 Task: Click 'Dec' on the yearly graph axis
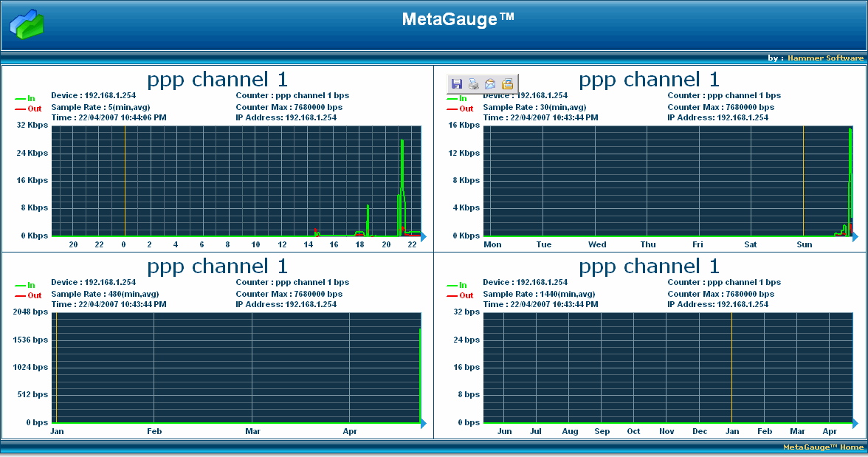pyautogui.click(x=700, y=431)
